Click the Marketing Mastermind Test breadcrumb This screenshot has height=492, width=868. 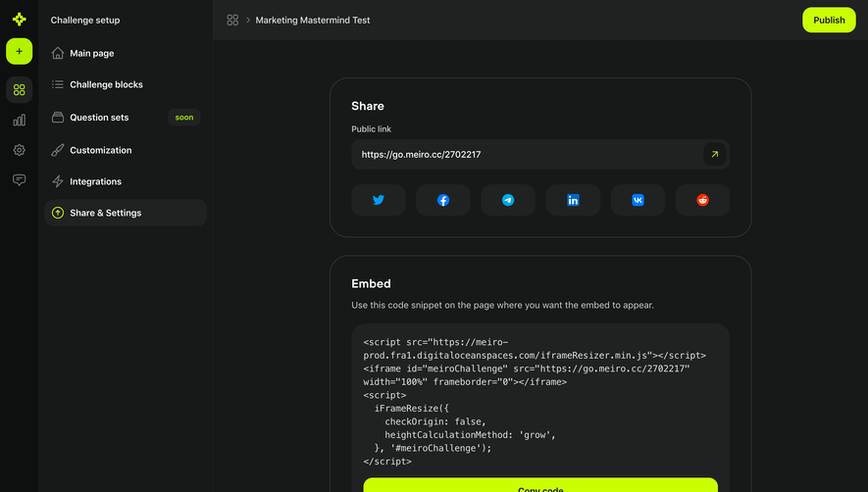[313, 20]
